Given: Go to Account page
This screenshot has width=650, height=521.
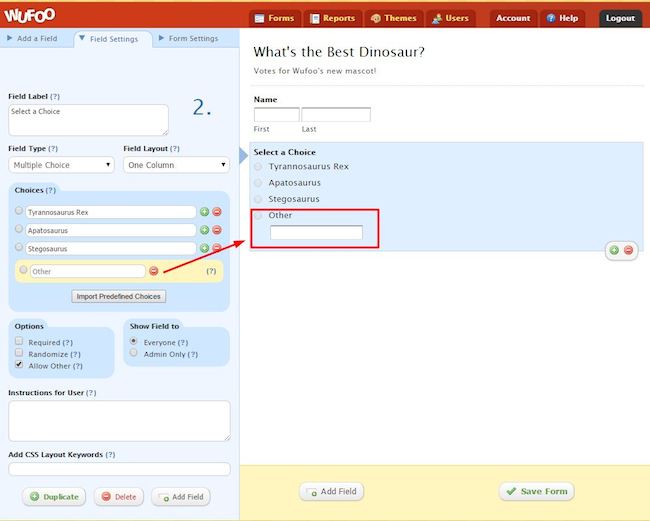Looking at the screenshot, I should (513, 18).
